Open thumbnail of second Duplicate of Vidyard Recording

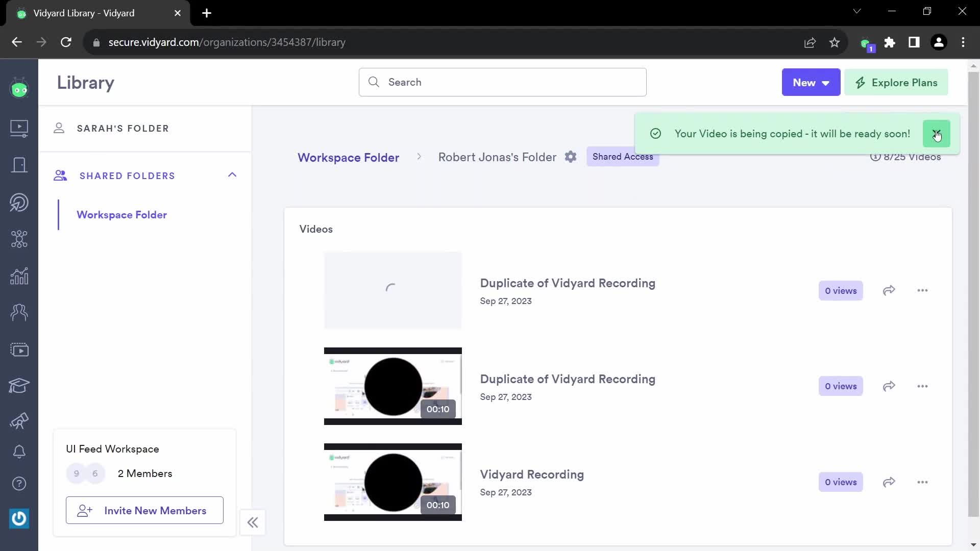[x=393, y=386]
